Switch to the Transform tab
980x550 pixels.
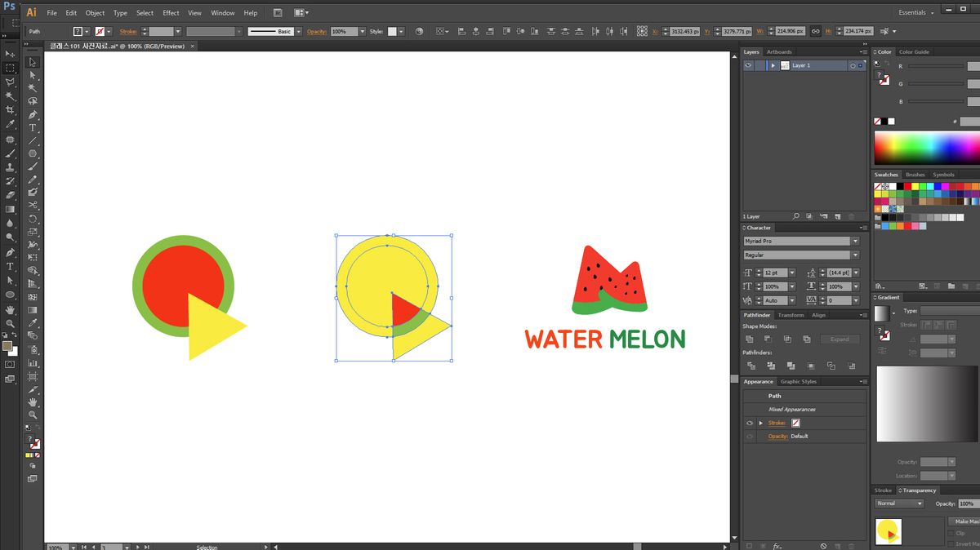(790, 315)
